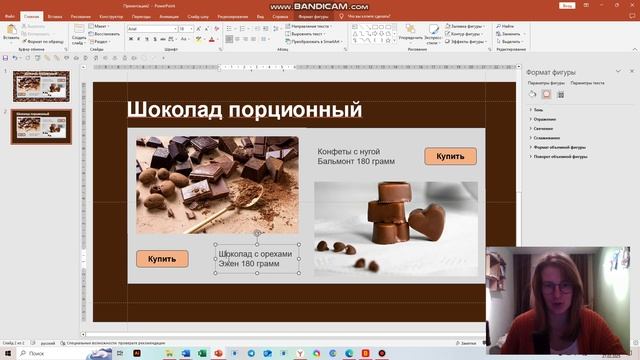Viewport: 640px width, 360px height.
Task: Click Заменить to replace text
Action: (x=509, y=34)
